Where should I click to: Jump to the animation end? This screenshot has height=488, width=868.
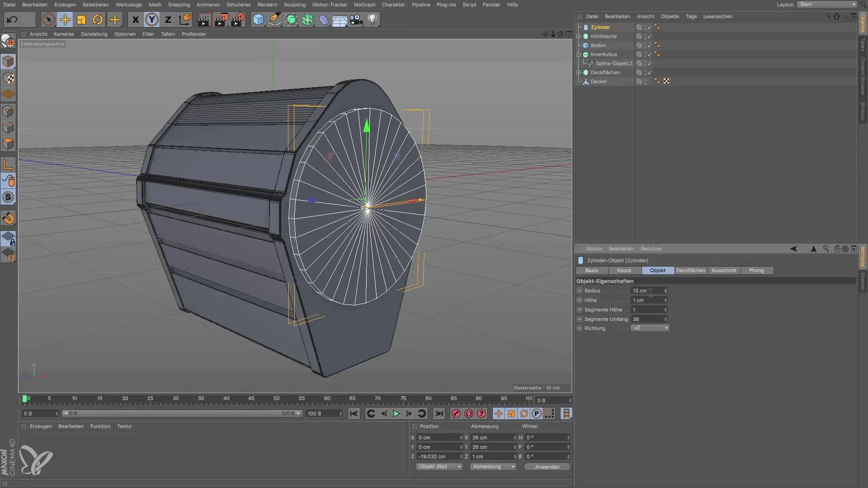click(x=439, y=413)
